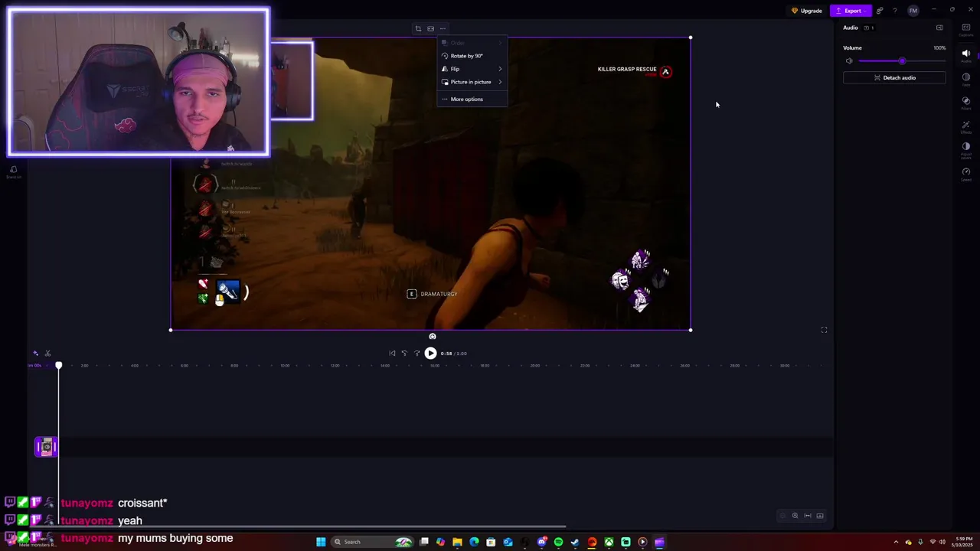Play the video preview
The width and height of the screenshot is (980, 551).
(x=430, y=353)
